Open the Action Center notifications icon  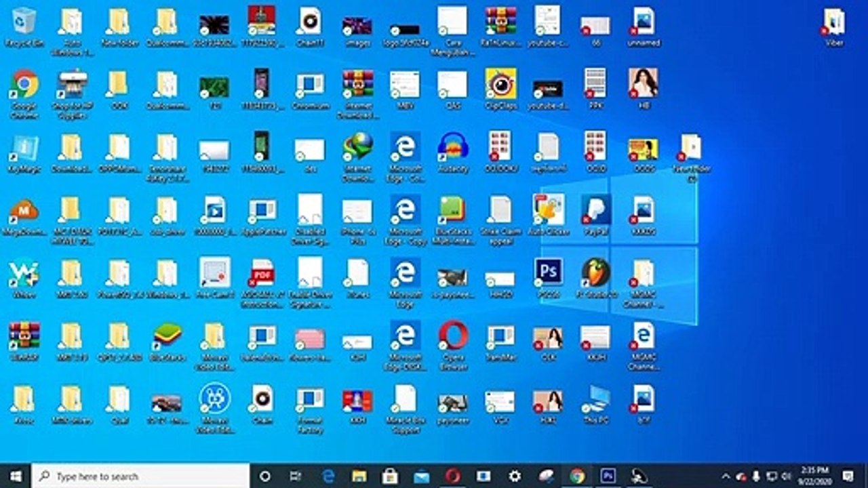tap(848, 476)
